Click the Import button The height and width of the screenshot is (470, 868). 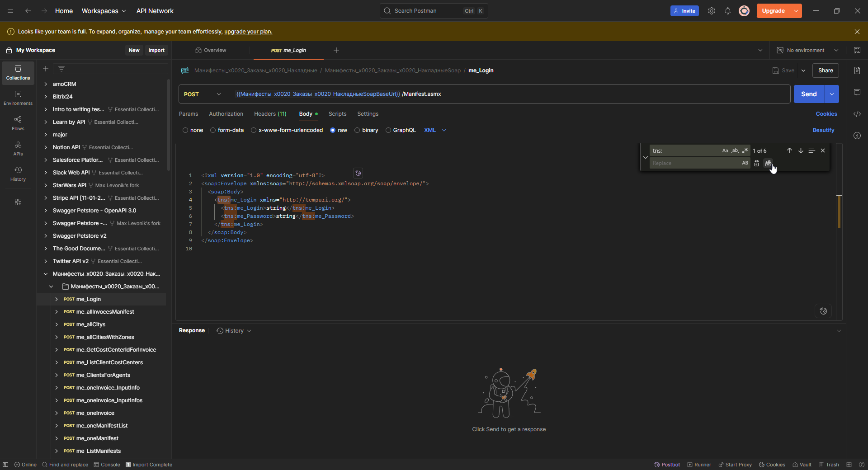[156, 50]
